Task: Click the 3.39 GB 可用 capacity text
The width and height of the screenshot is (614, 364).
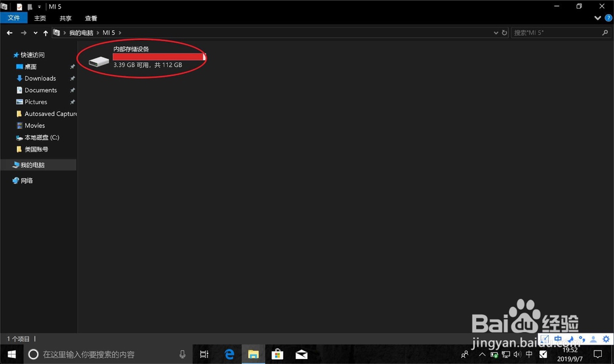Action: 147,65
